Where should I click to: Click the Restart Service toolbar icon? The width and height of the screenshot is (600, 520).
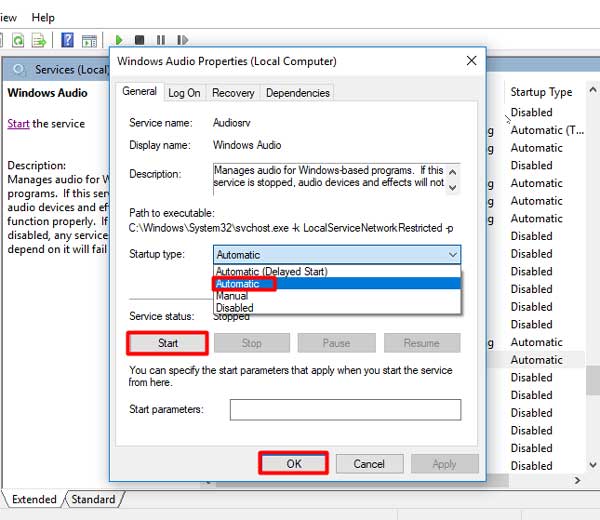coord(183,40)
